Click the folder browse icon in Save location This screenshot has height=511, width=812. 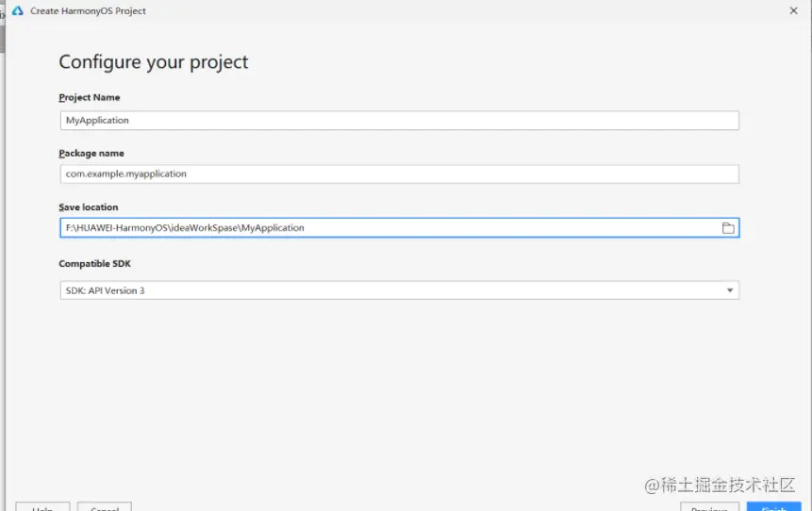[x=728, y=228]
